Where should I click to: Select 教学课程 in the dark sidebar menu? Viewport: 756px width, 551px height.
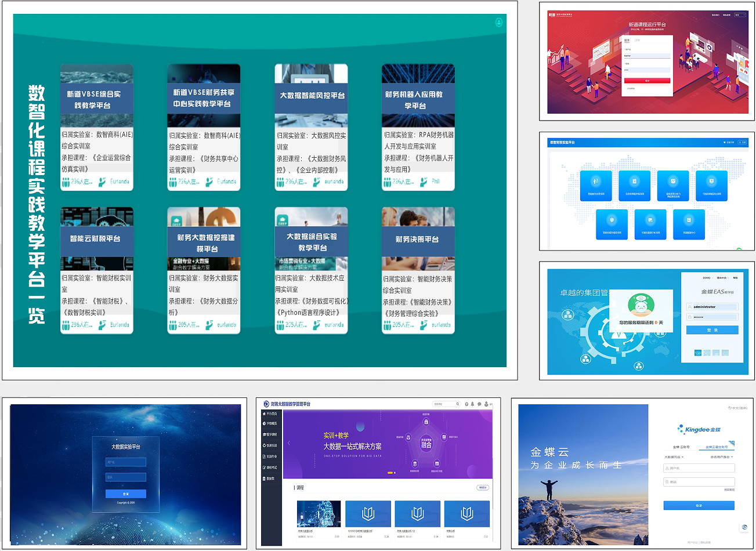tap(270, 434)
